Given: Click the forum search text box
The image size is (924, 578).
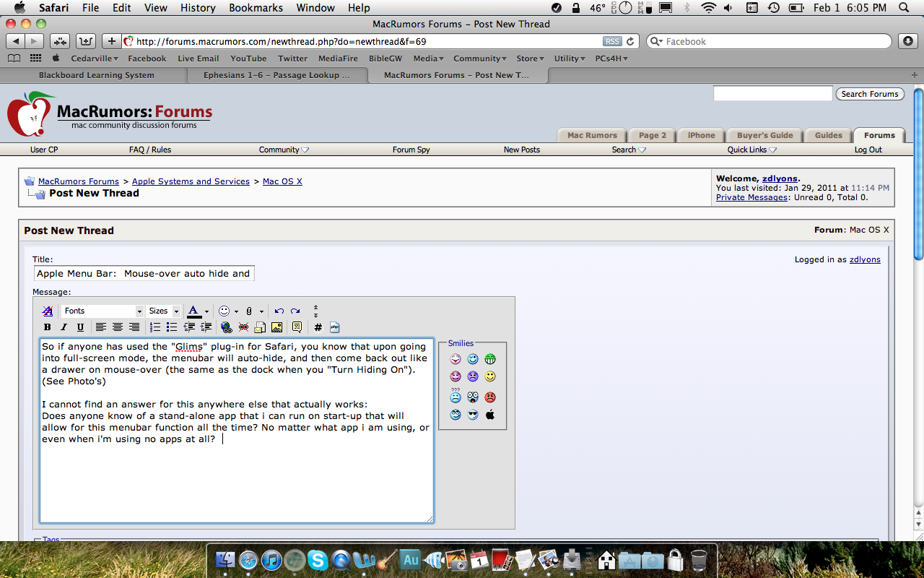Looking at the screenshot, I should click(x=772, y=94).
